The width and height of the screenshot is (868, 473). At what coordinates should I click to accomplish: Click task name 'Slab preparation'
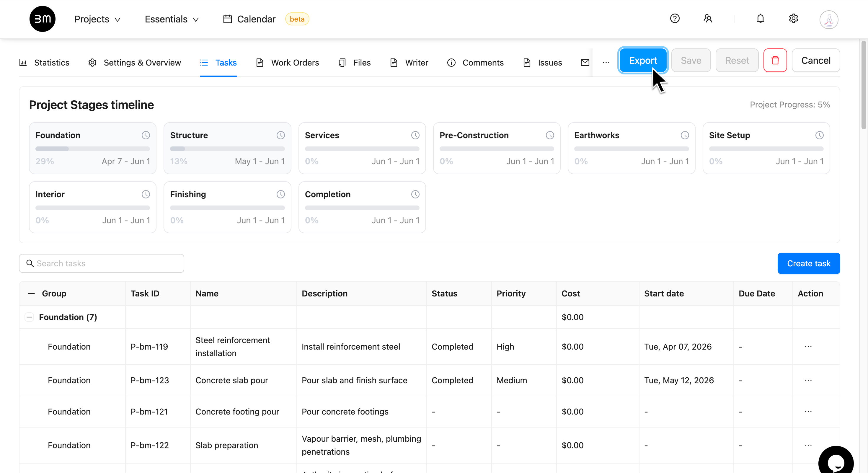(x=226, y=445)
